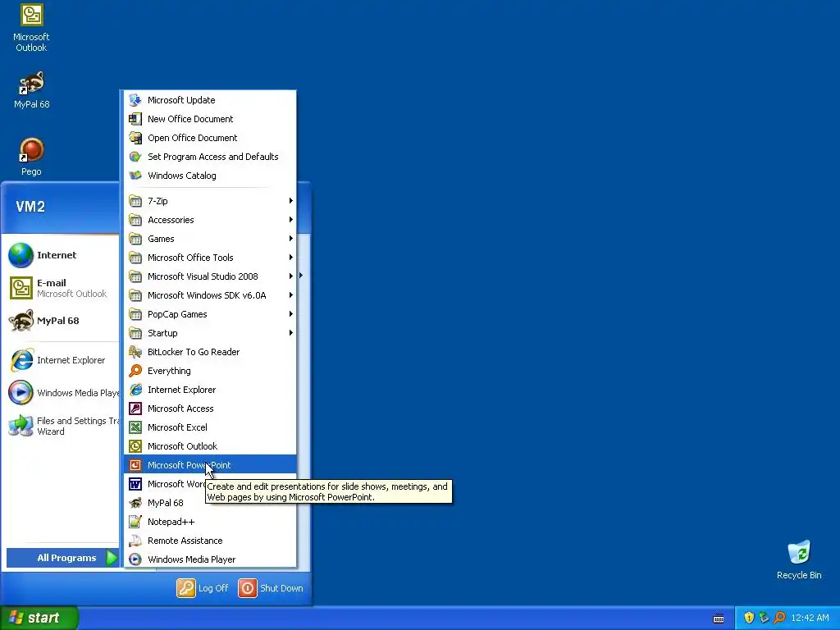Select New Office Document

pyautogui.click(x=210, y=119)
